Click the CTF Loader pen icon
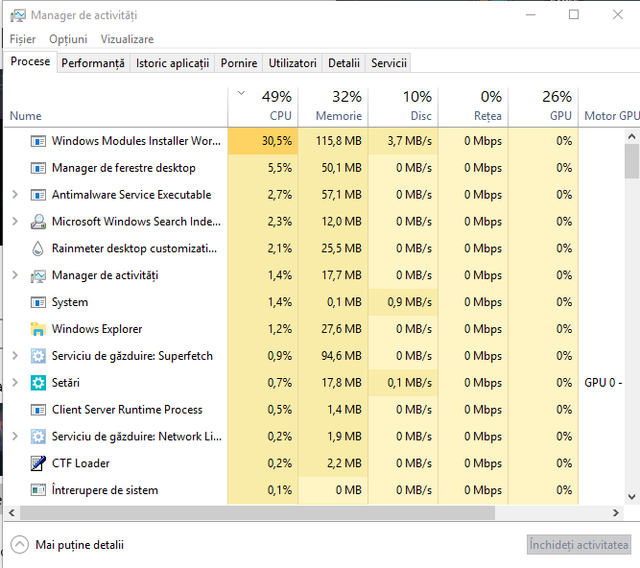The height and width of the screenshot is (568, 640). pos(38,463)
